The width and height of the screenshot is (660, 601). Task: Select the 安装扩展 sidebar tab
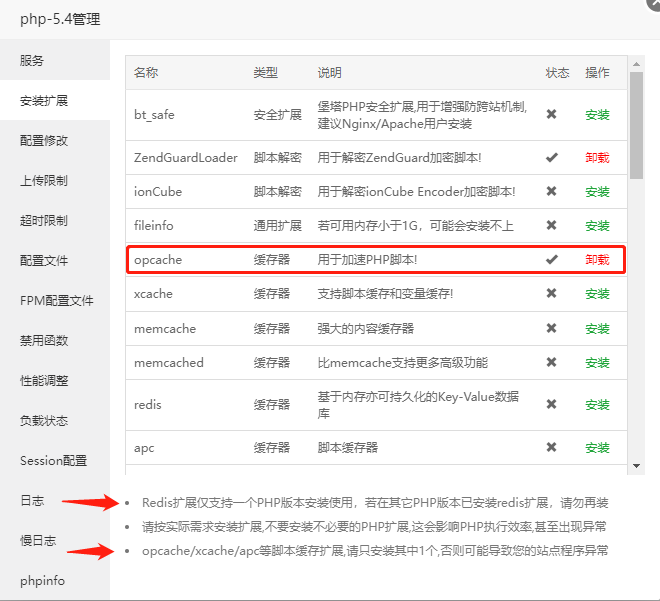pos(55,100)
